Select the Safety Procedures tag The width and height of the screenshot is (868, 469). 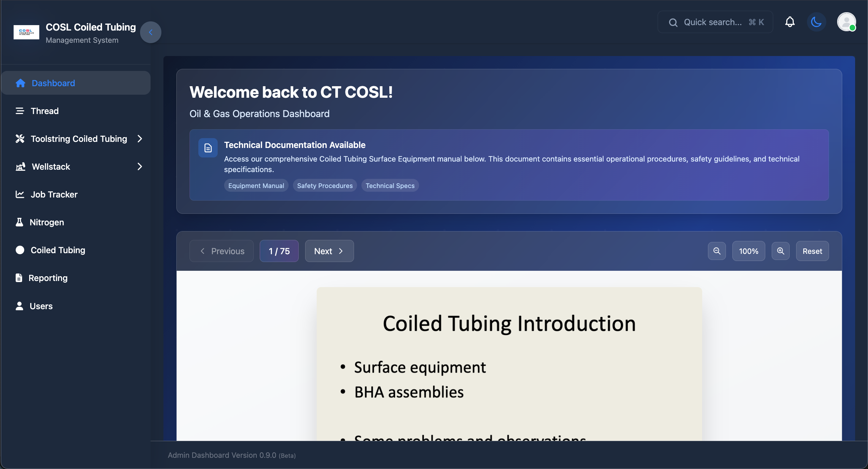[x=325, y=186]
